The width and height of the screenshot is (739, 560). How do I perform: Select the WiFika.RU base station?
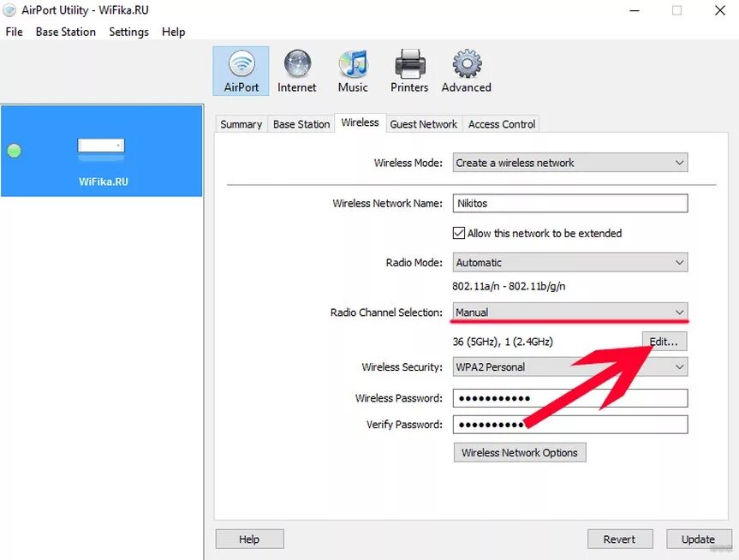pos(102,151)
